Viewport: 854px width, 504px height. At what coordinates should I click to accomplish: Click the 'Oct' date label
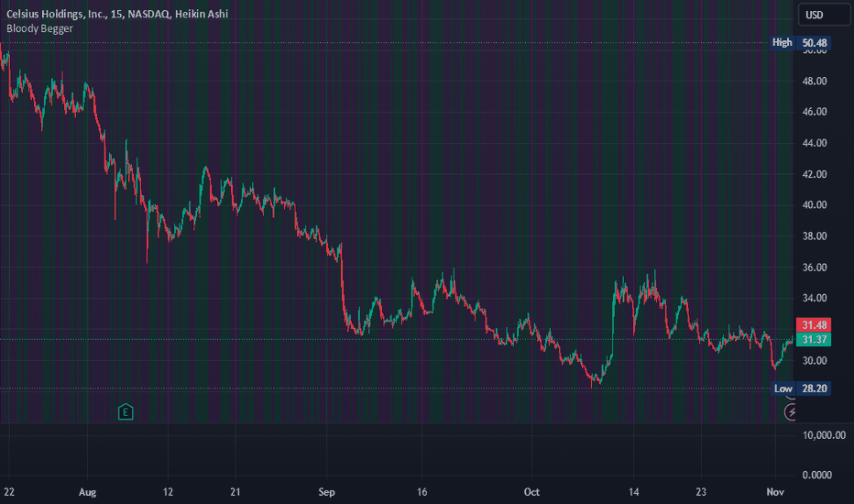531,492
